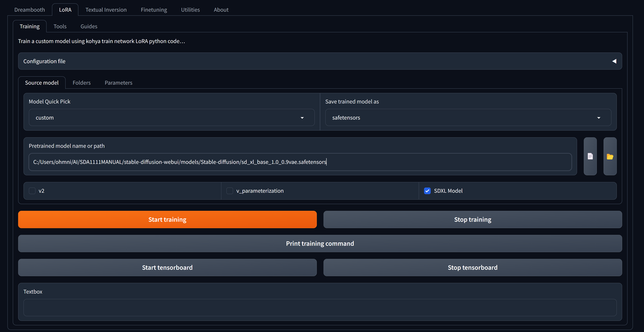Click the Pretrained model path input field
Viewport: 644px width, 332px height.
click(x=300, y=162)
